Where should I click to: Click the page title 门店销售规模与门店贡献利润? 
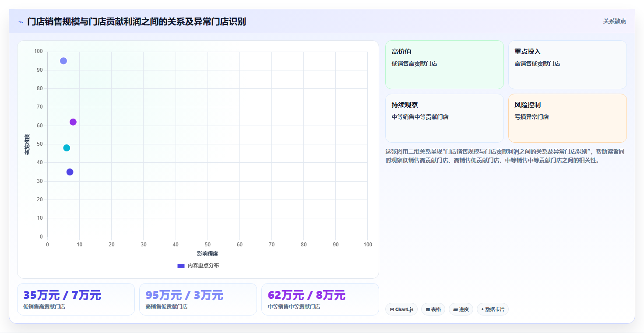click(x=137, y=21)
